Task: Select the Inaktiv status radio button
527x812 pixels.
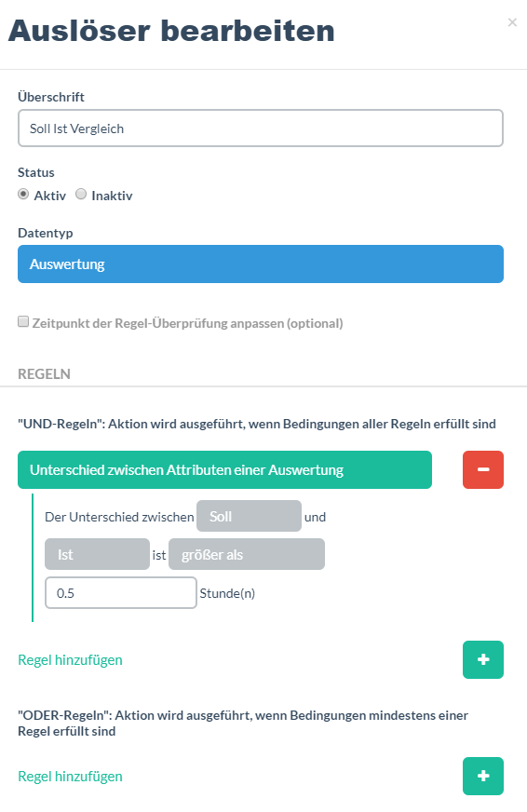Action: [x=81, y=195]
